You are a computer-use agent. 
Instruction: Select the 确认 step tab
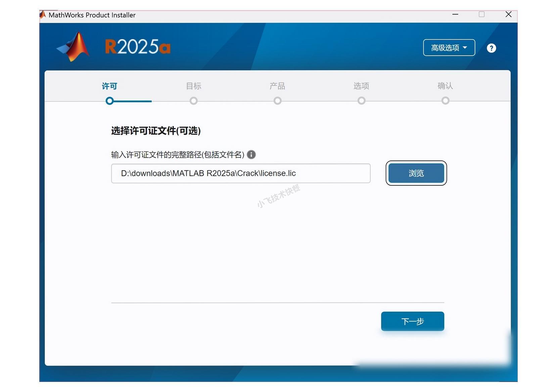(x=445, y=86)
